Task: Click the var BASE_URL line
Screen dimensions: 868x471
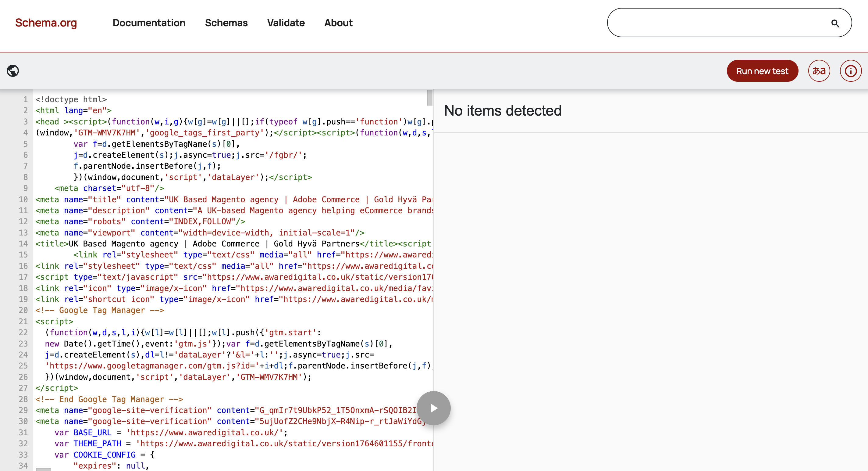Action: tap(171, 433)
